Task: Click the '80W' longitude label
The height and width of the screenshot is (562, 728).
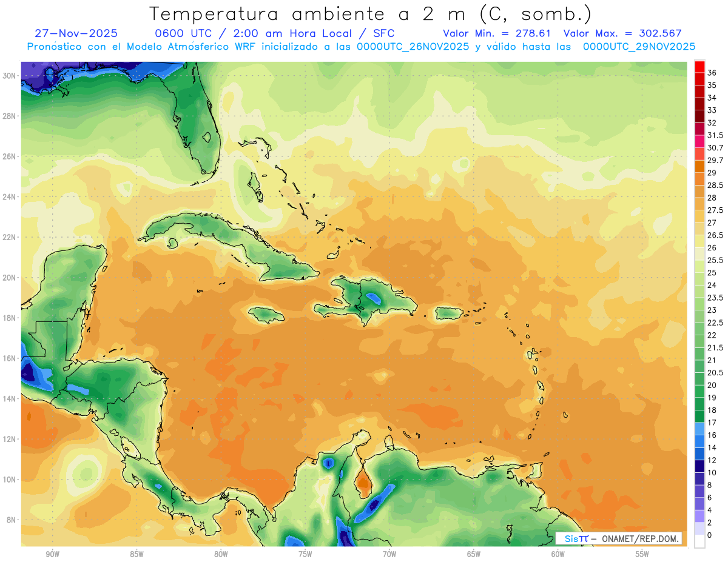Action: click(221, 554)
